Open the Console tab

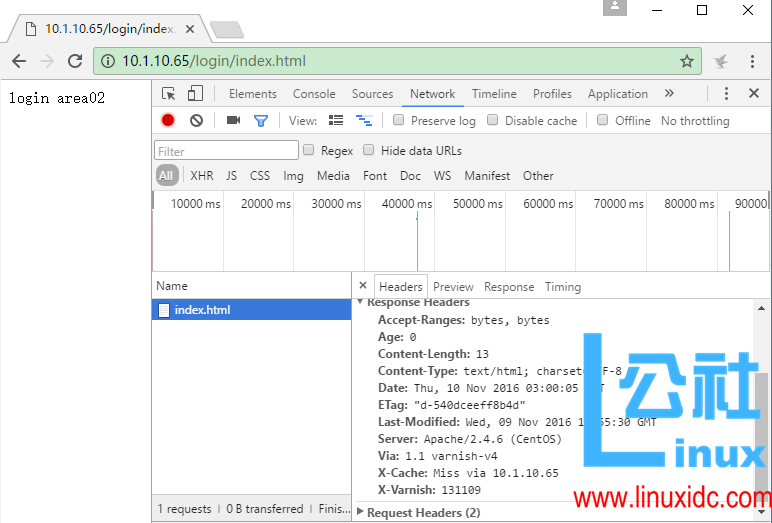[314, 94]
